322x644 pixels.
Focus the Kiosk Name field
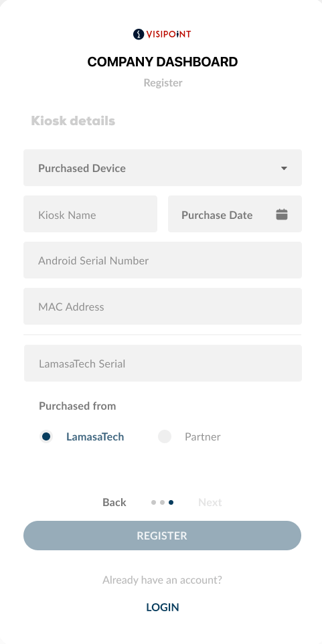(90, 214)
